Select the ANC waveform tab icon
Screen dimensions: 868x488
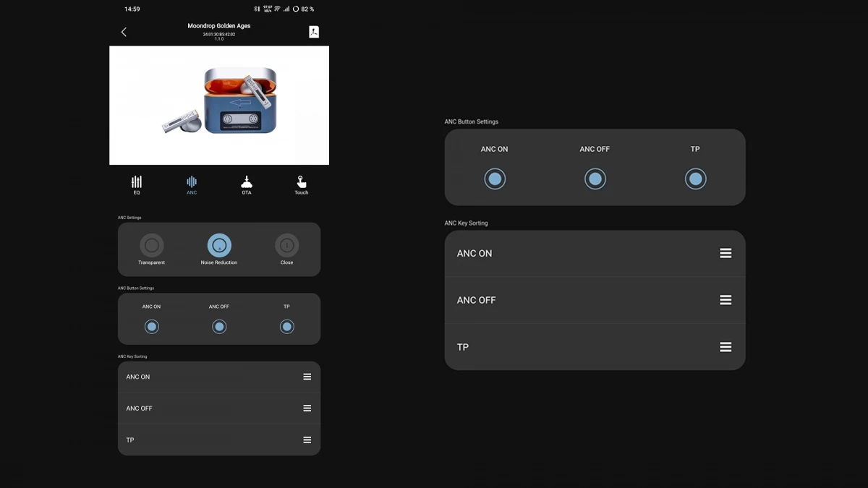point(192,182)
